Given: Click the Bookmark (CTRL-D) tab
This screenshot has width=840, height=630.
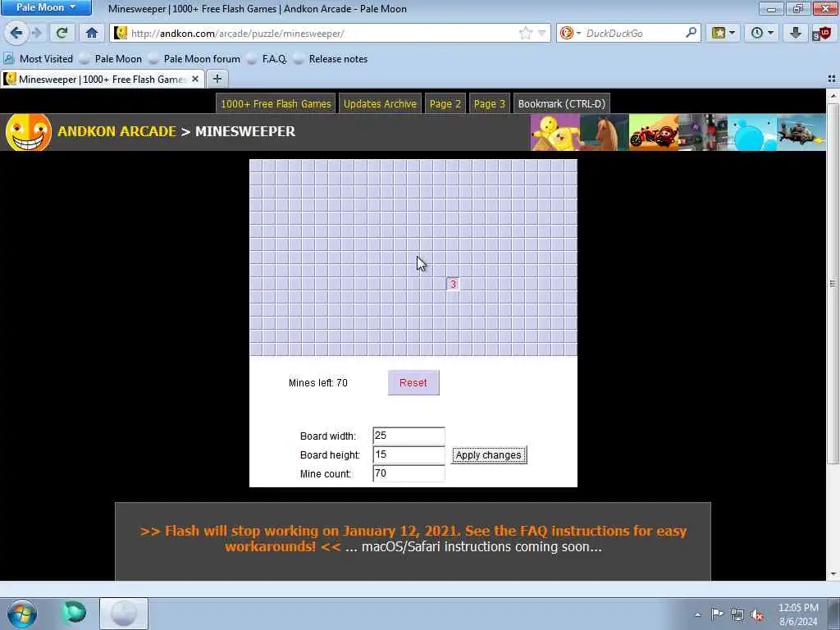Looking at the screenshot, I should [561, 104].
